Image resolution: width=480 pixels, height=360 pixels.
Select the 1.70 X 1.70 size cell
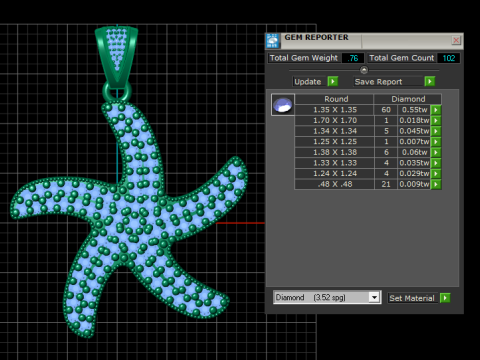(334, 120)
